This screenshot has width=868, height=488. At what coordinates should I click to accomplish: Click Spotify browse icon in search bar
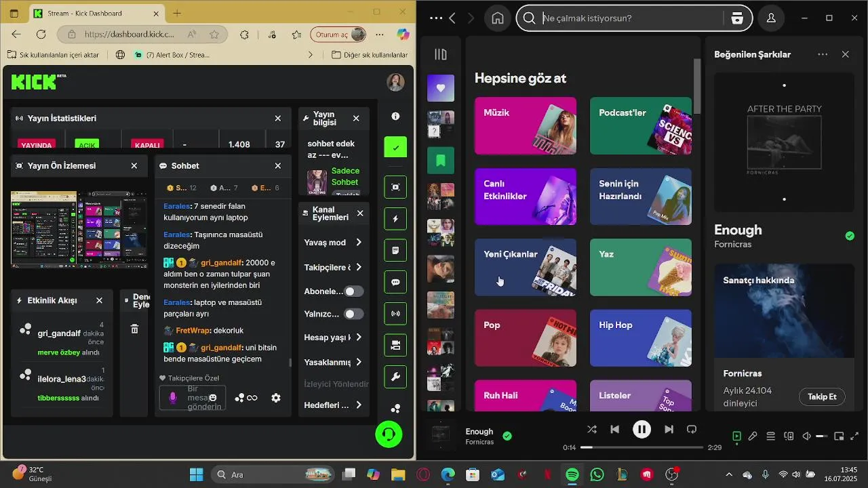(737, 18)
